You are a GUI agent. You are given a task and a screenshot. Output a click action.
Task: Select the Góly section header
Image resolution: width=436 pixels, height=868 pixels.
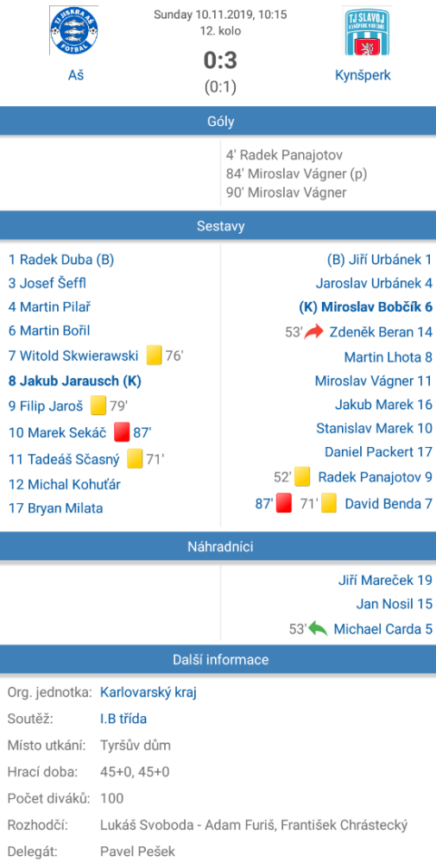[218, 122]
